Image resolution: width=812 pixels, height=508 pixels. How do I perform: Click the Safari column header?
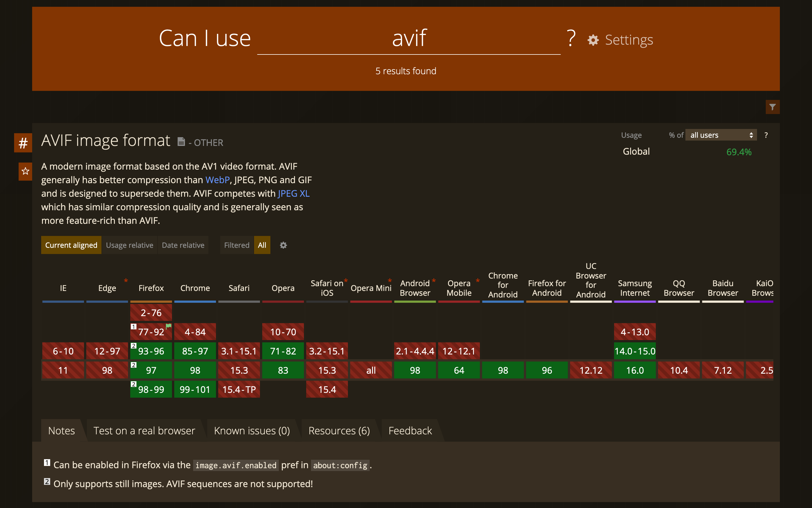tap(239, 288)
